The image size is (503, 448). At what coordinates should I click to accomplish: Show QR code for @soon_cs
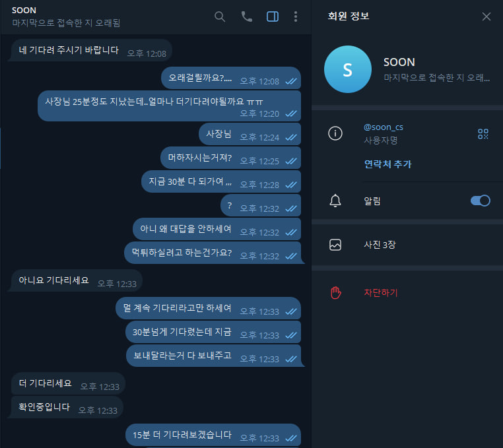[483, 134]
